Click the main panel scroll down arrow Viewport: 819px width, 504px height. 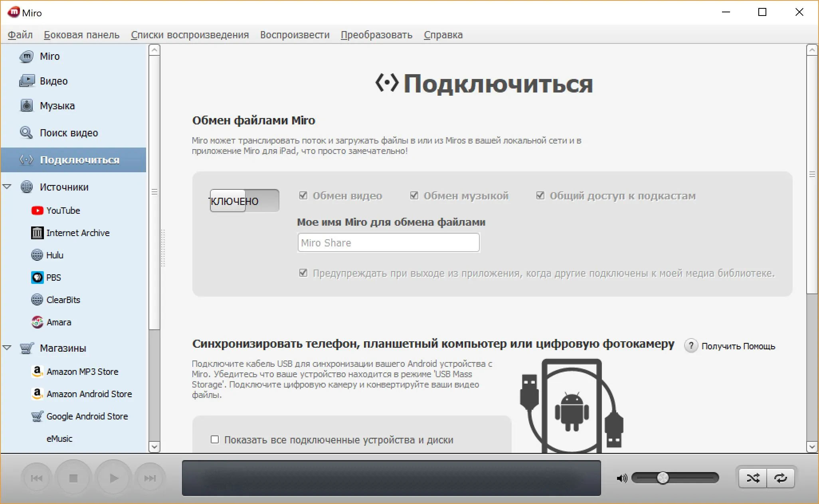pos(812,447)
